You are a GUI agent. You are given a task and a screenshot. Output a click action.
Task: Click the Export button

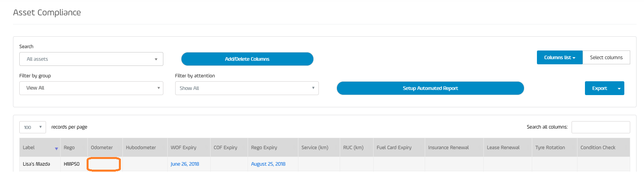(x=600, y=88)
